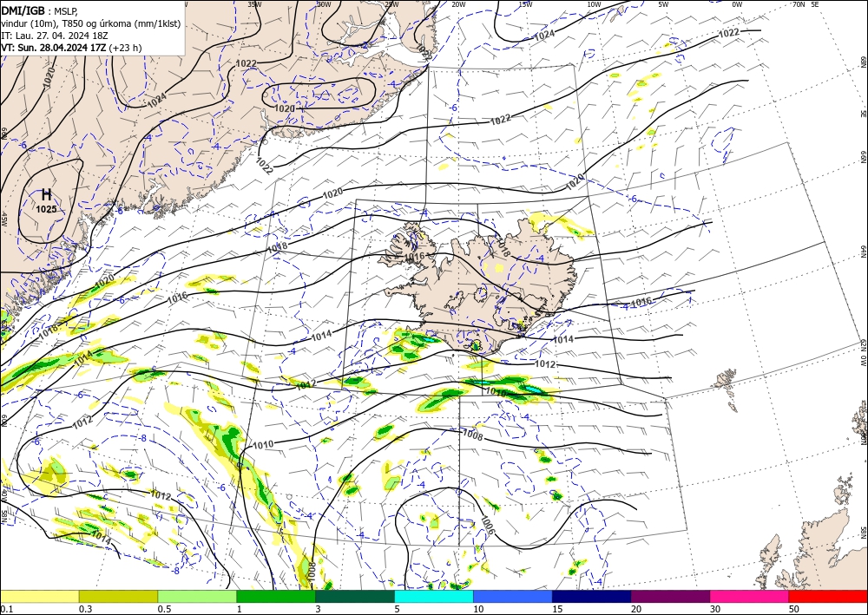Click the 'vindur (10m), T850 og úrkoma' line

(91, 23)
